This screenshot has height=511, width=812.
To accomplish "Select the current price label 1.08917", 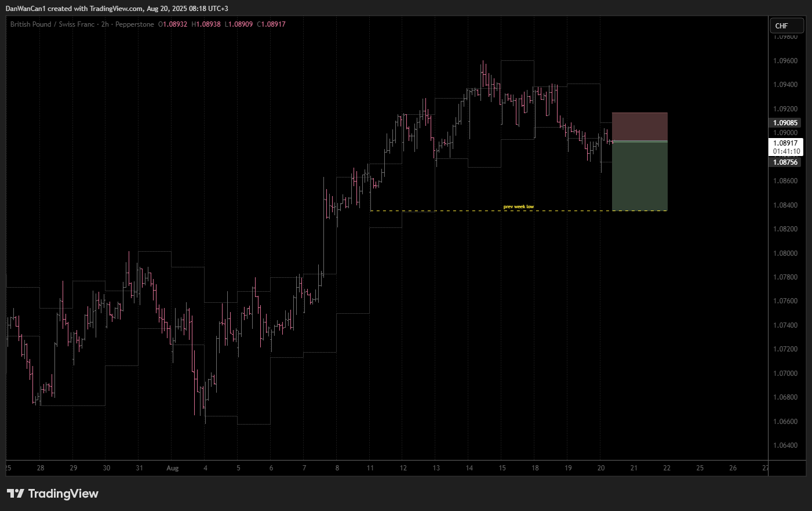I will (785, 143).
